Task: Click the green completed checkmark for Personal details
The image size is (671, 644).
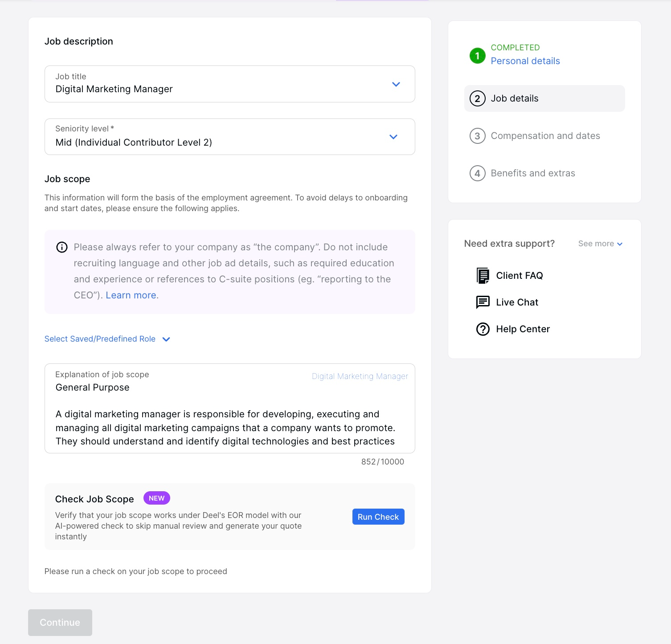Action: tap(477, 56)
